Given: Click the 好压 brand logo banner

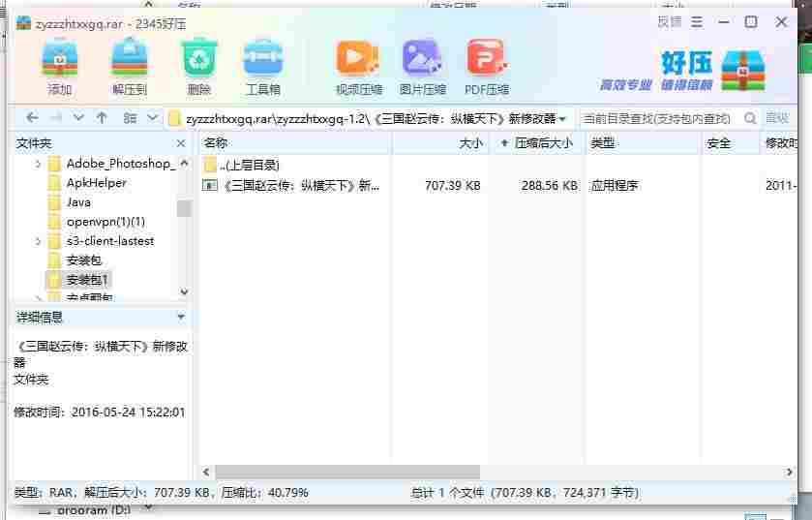Looking at the screenshot, I should tap(682, 71).
